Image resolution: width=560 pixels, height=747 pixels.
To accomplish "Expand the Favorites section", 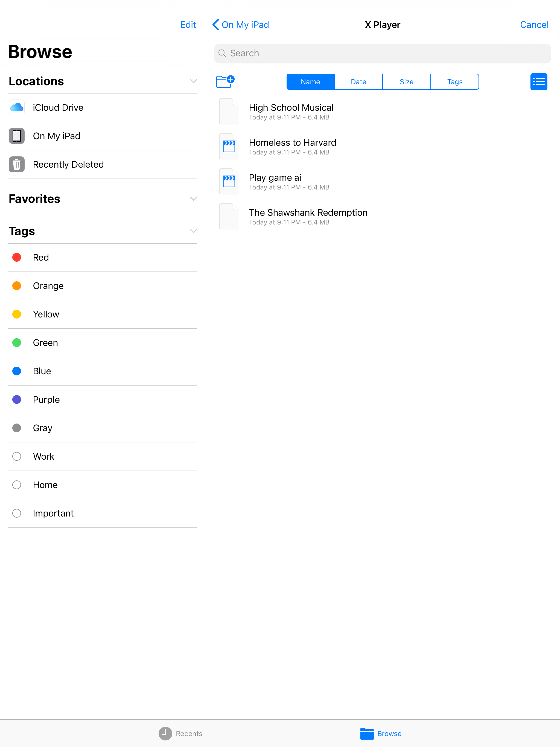I will pos(193,199).
